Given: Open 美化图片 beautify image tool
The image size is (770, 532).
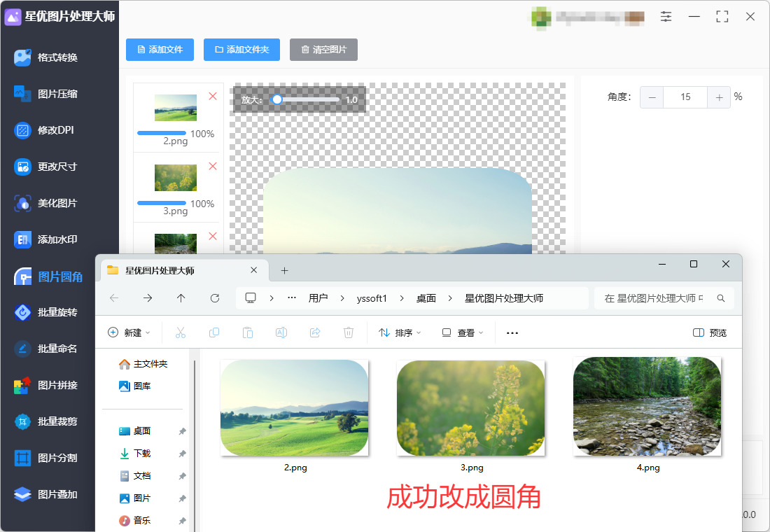Looking at the screenshot, I should coord(46,203).
